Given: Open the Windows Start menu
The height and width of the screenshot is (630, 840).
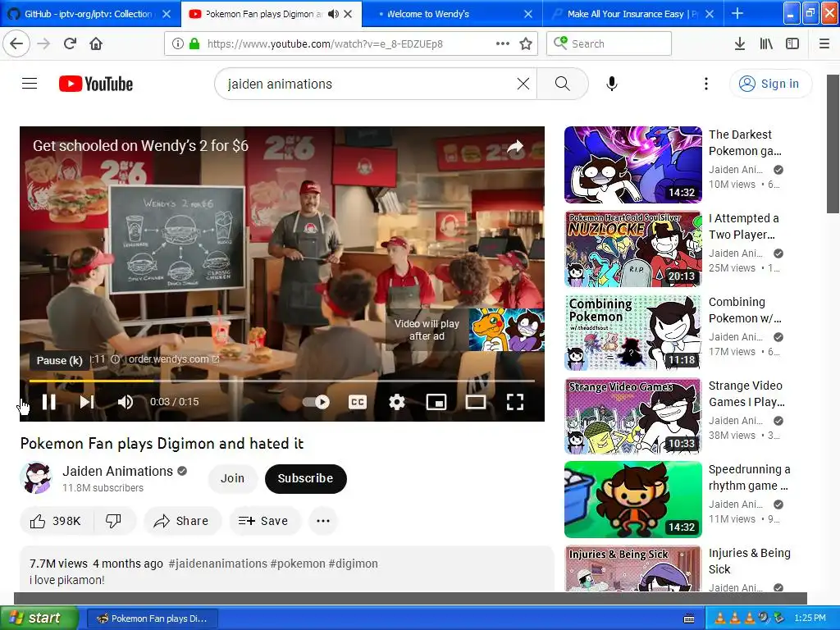Looking at the screenshot, I should [x=39, y=619].
